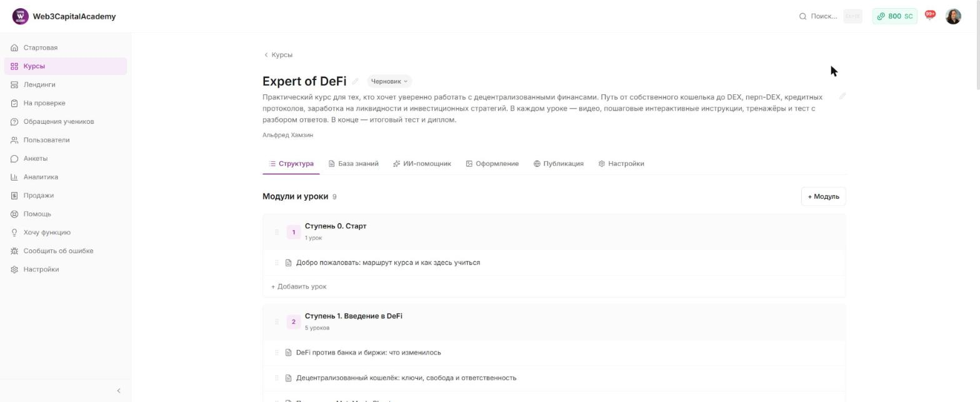Open lesson Децентрализованный кошелёк: ключи, свобода
The width and height of the screenshot is (980, 402).
coord(406,378)
